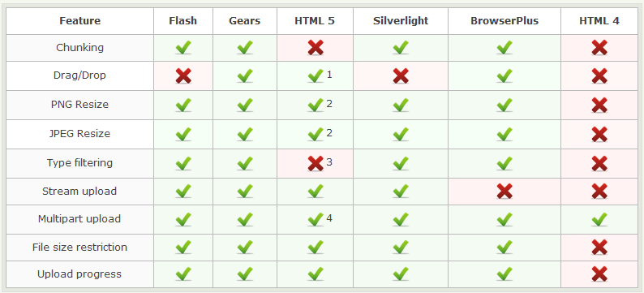Click footnote number 4 beside HTML 5 Multipart upload

pos(329,218)
